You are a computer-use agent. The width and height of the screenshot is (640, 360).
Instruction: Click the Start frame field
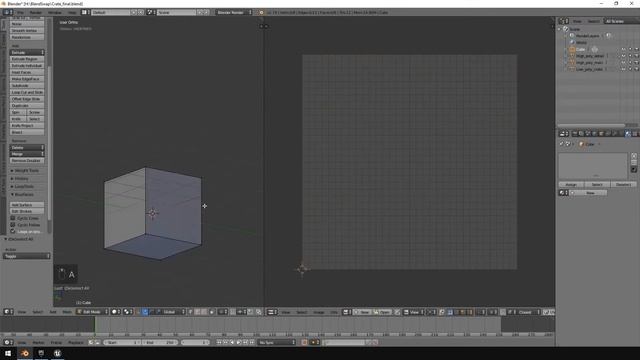122,342
